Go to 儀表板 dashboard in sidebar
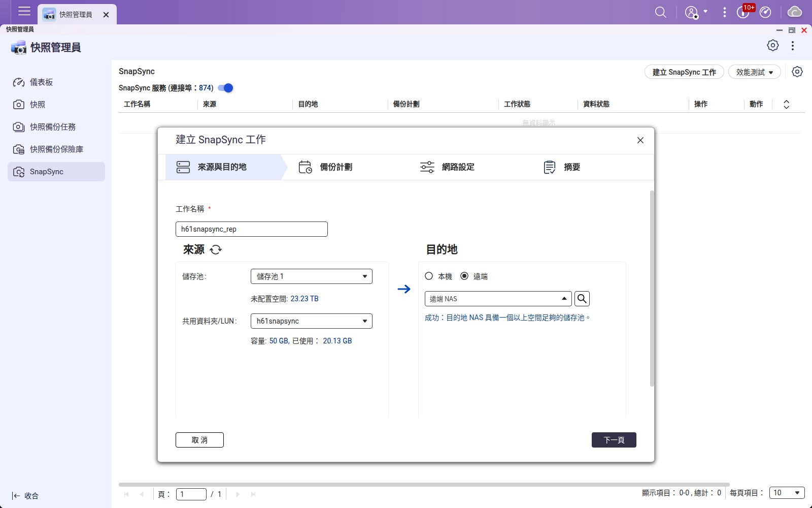 tap(56, 82)
